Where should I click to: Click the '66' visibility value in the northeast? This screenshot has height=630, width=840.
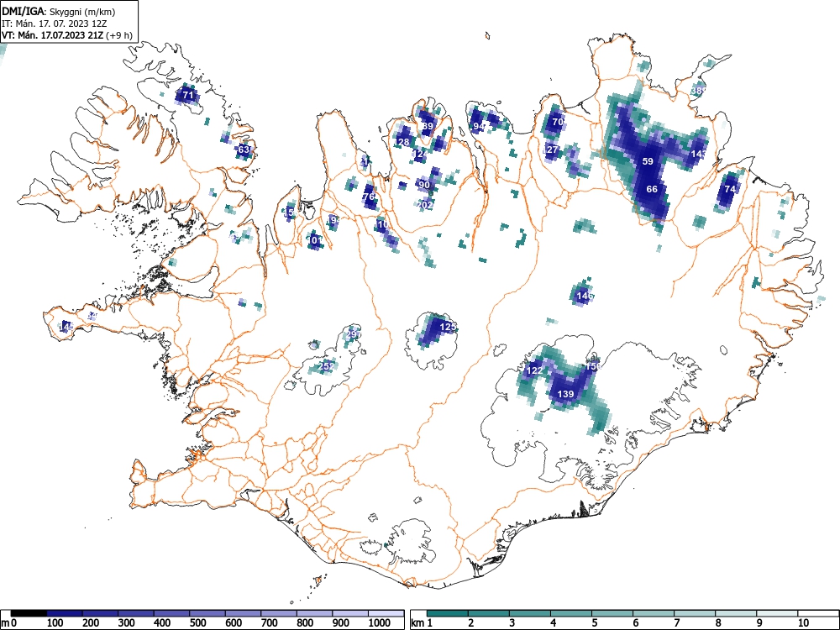[x=652, y=189]
